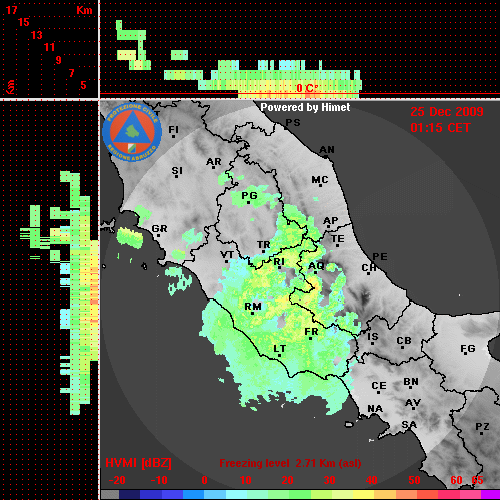Viewport: 500px width, 500px height.
Task: Click the MC city label
Action: pyautogui.click(x=320, y=180)
